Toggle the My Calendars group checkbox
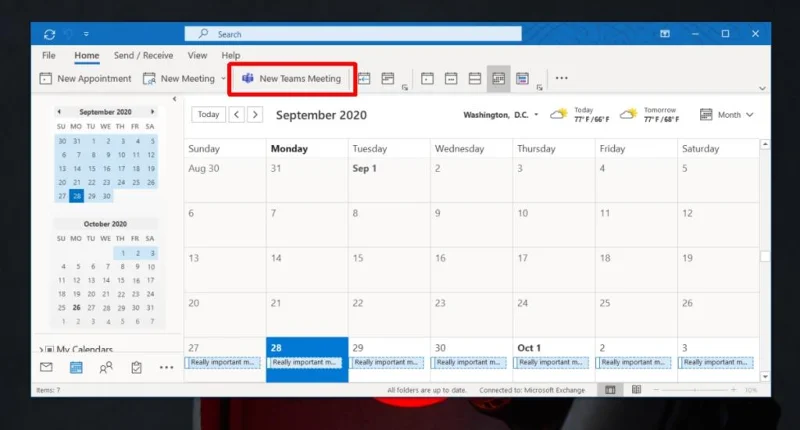This screenshot has width=800, height=430. click(49, 350)
